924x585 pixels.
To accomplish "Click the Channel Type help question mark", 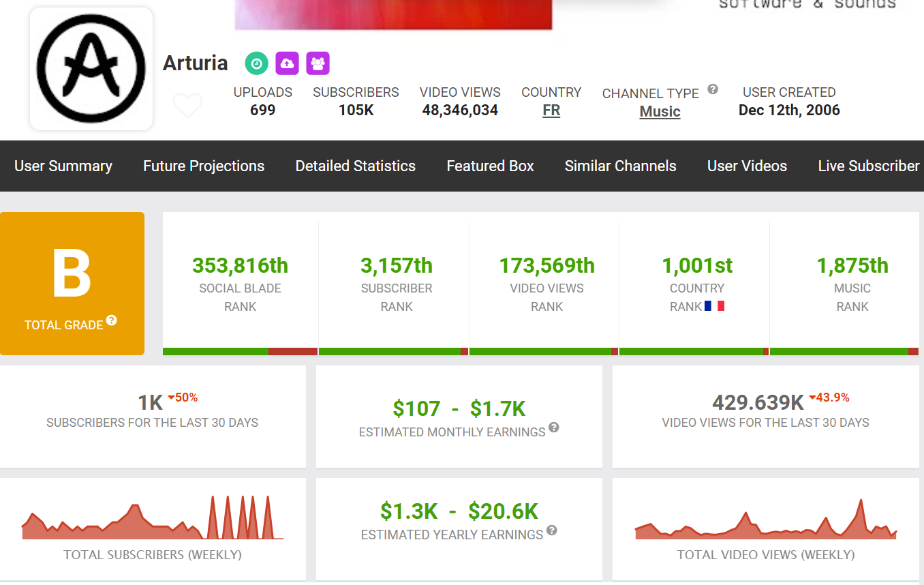I will coord(713,89).
